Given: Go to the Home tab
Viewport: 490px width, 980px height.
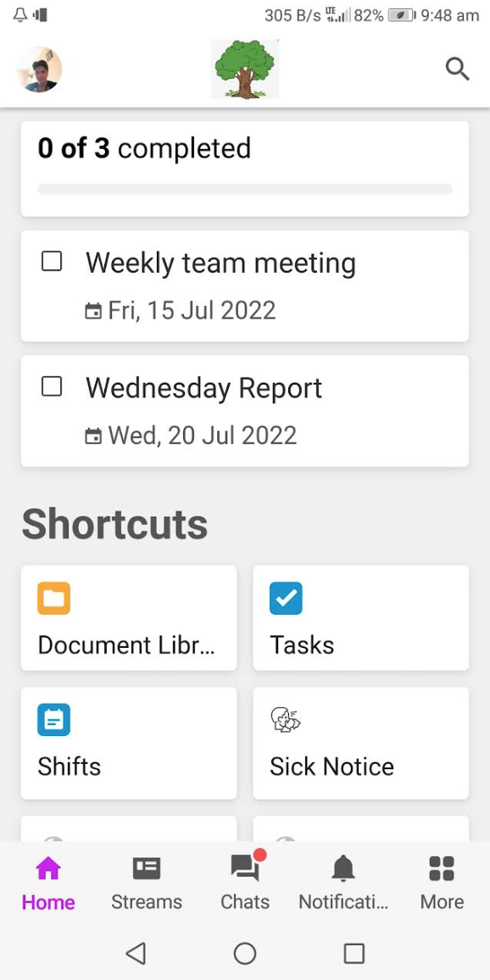Looking at the screenshot, I should [48, 883].
